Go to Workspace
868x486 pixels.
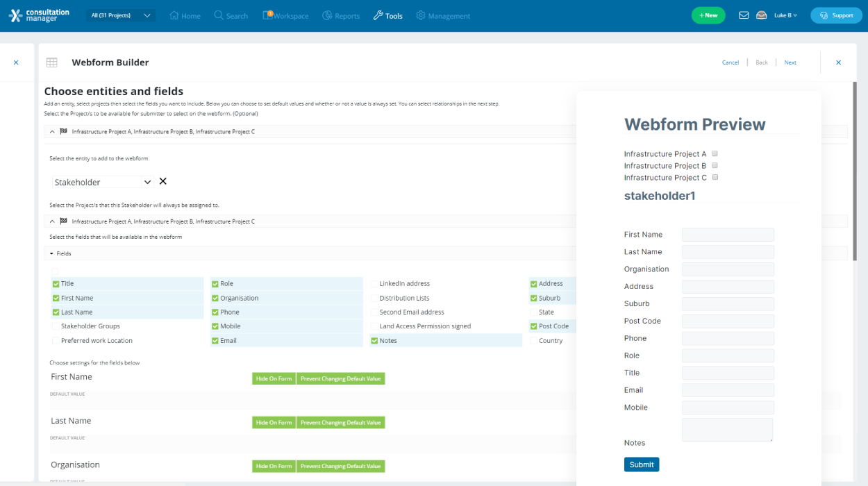285,15
